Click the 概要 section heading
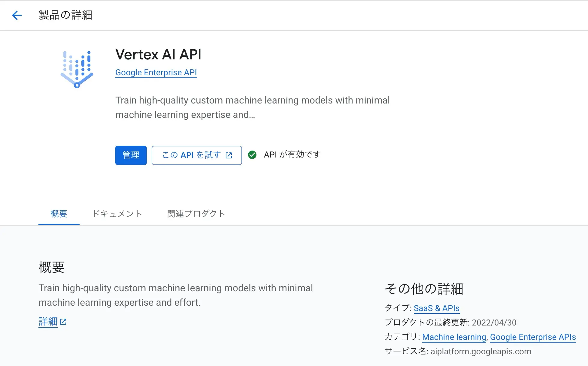This screenshot has width=588, height=366. pos(51,267)
